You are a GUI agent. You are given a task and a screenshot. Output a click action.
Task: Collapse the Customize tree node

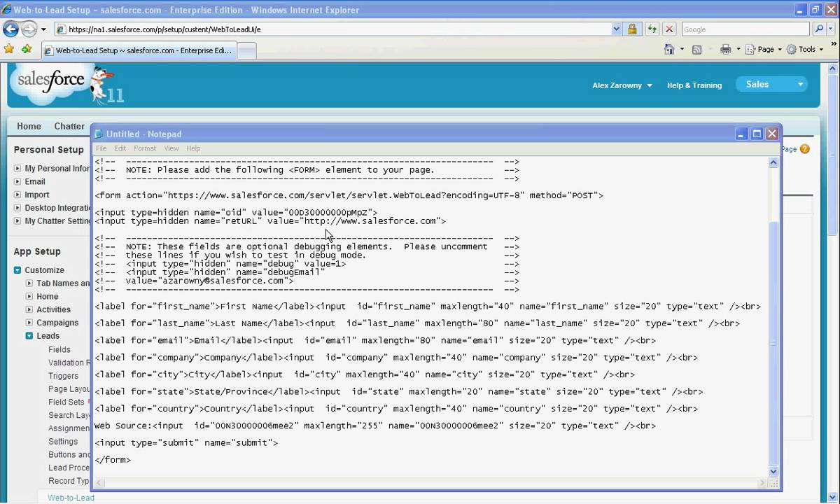[x=17, y=270]
